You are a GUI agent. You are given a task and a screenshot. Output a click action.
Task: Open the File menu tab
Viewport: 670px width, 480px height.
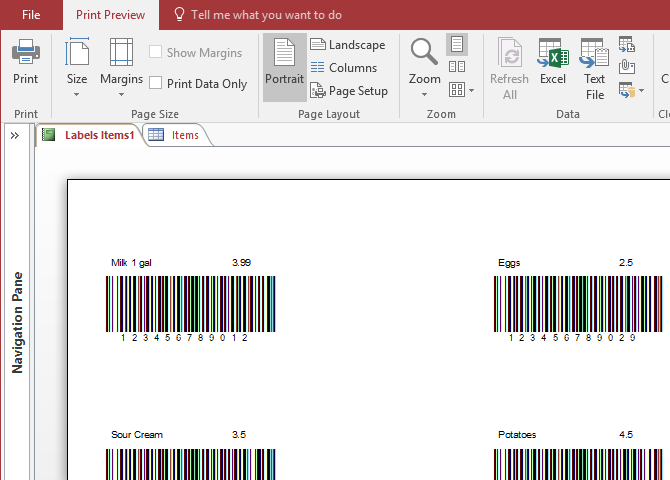(x=31, y=15)
